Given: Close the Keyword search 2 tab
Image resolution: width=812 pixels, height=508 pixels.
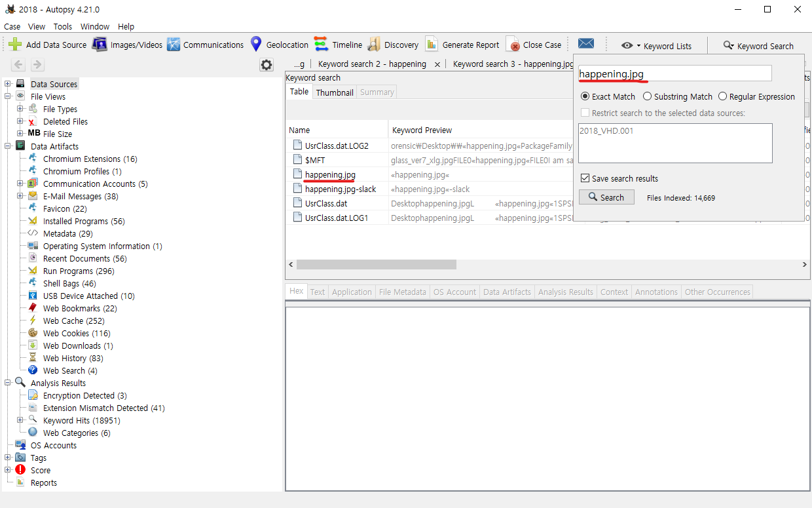Looking at the screenshot, I should tap(437, 64).
